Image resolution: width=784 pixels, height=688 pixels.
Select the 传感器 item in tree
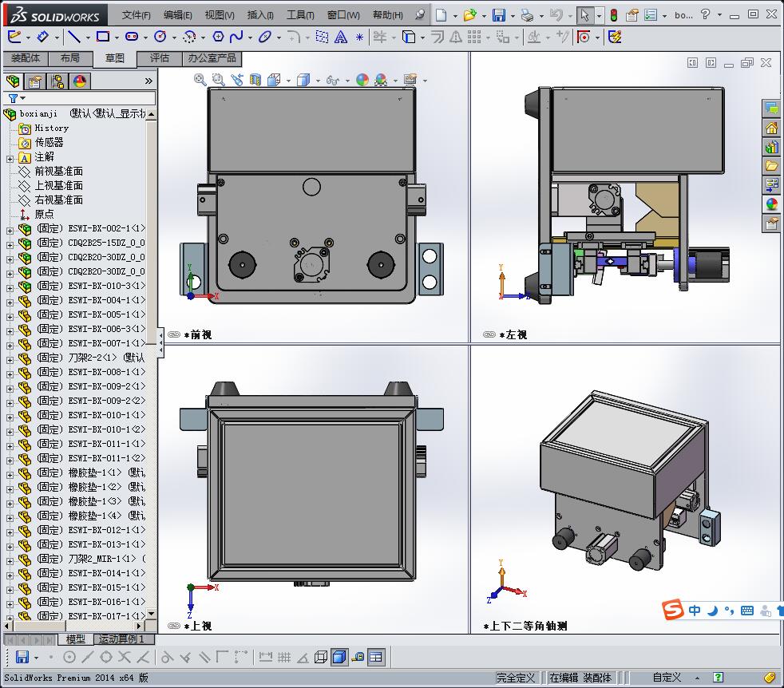49,143
